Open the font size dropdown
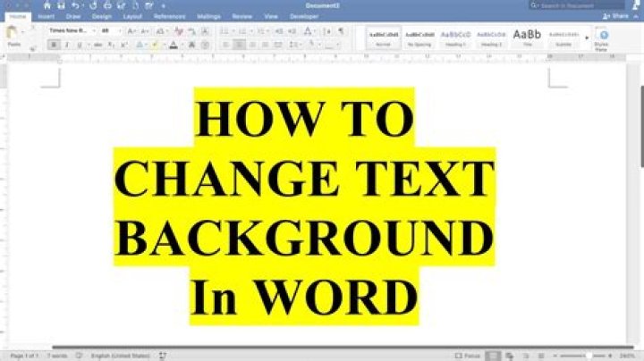 pyautogui.click(x=119, y=30)
